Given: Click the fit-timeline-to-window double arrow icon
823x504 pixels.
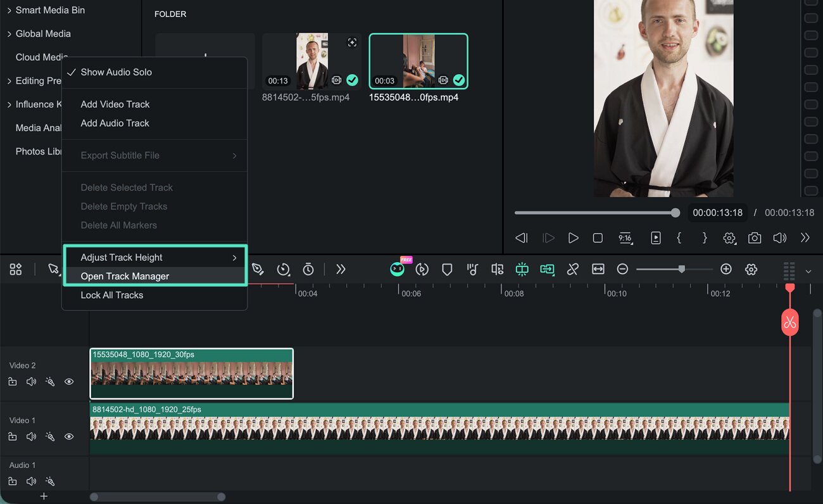Looking at the screenshot, I should [598, 270].
